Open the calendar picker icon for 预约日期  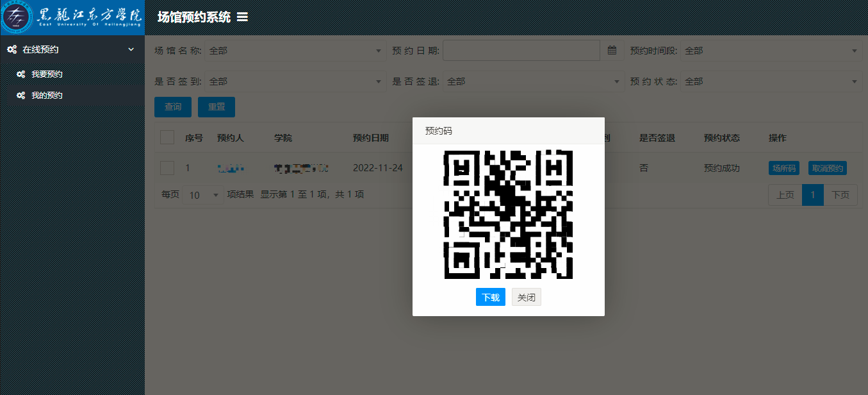pyautogui.click(x=612, y=51)
